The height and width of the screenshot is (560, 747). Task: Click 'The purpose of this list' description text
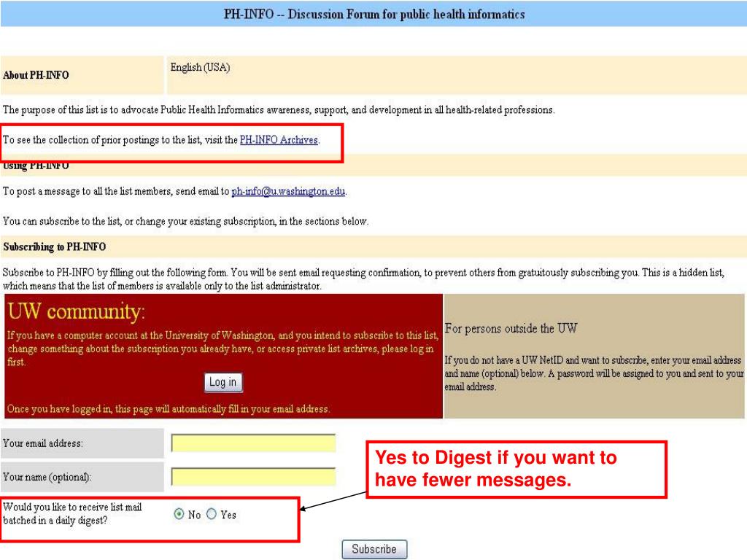(279, 110)
